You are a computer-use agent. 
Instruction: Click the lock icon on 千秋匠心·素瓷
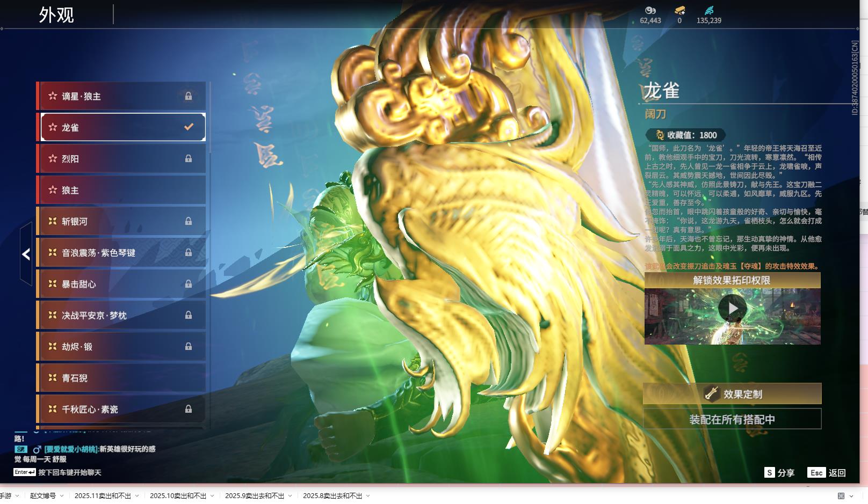click(189, 409)
